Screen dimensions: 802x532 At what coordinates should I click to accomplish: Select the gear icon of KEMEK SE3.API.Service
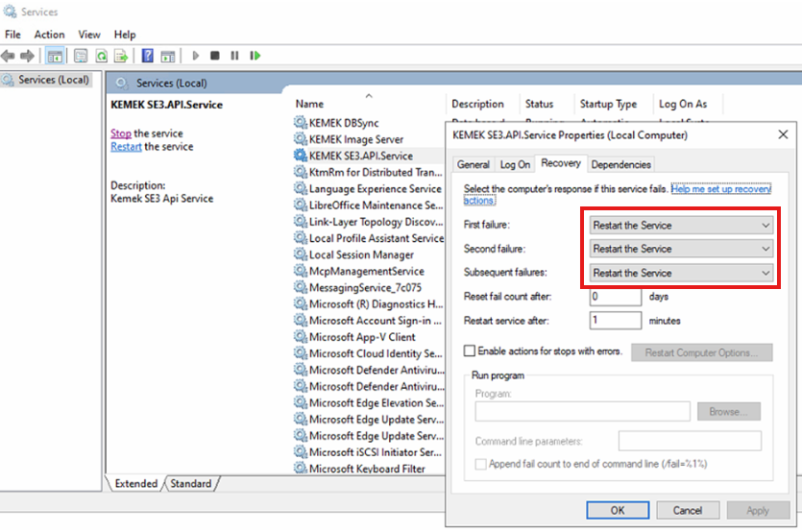click(x=301, y=155)
